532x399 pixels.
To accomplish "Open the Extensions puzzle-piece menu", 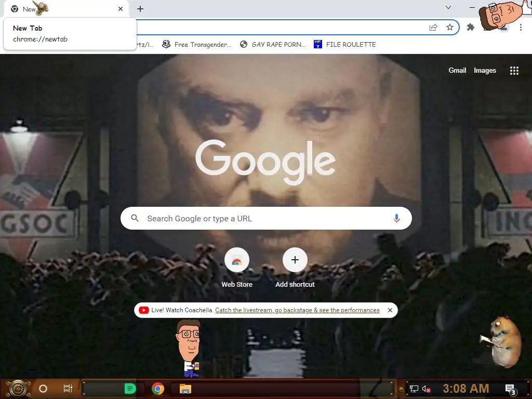I will (x=471, y=27).
